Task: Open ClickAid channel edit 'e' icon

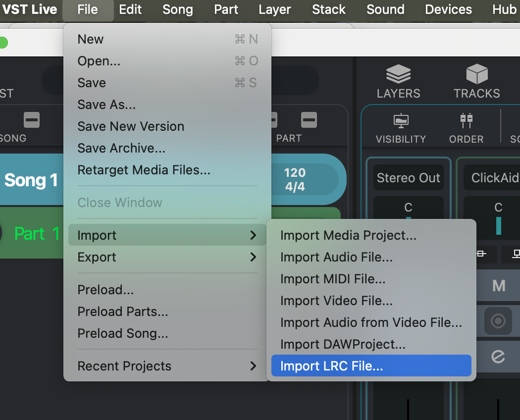Action: point(498,357)
